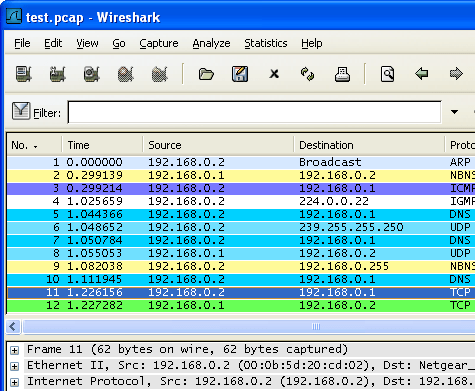Print packets printer icon
Viewport: 475px width, 391px height.
point(342,74)
